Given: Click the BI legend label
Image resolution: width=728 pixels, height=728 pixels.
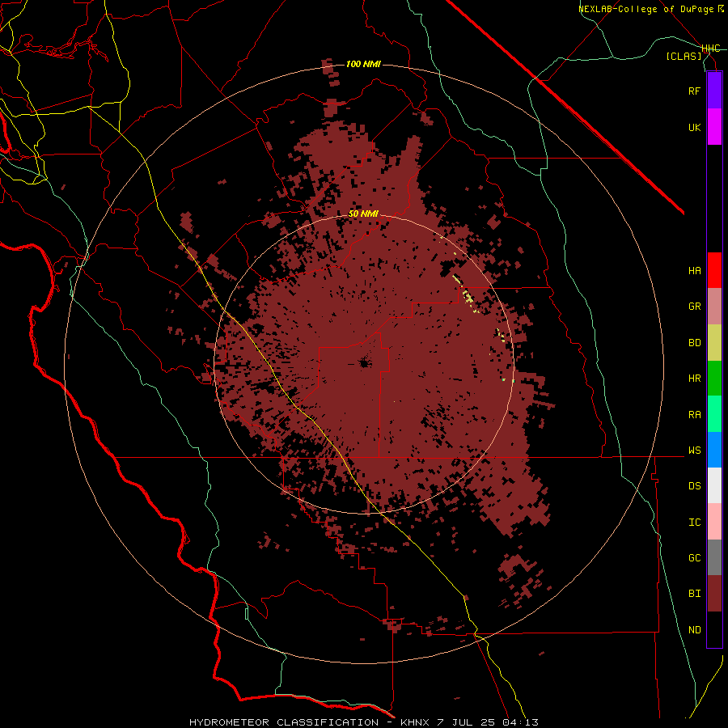Looking at the screenshot, I should [695, 594].
